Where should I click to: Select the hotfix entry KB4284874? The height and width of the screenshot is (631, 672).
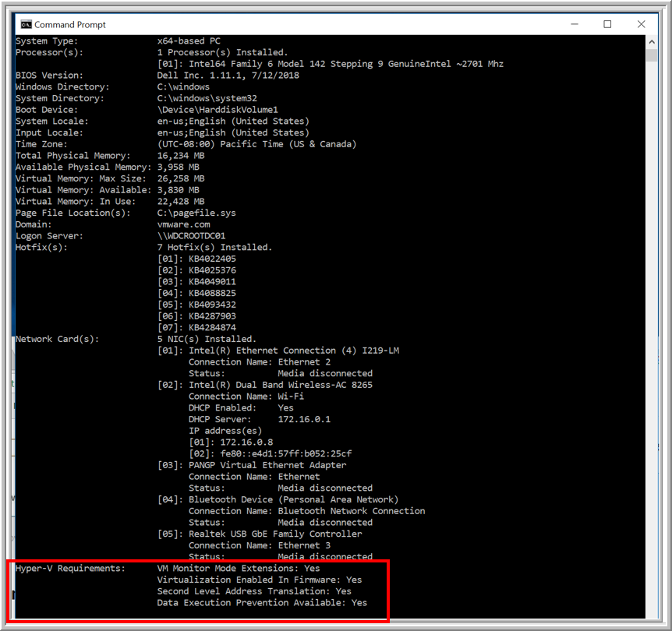tap(211, 327)
